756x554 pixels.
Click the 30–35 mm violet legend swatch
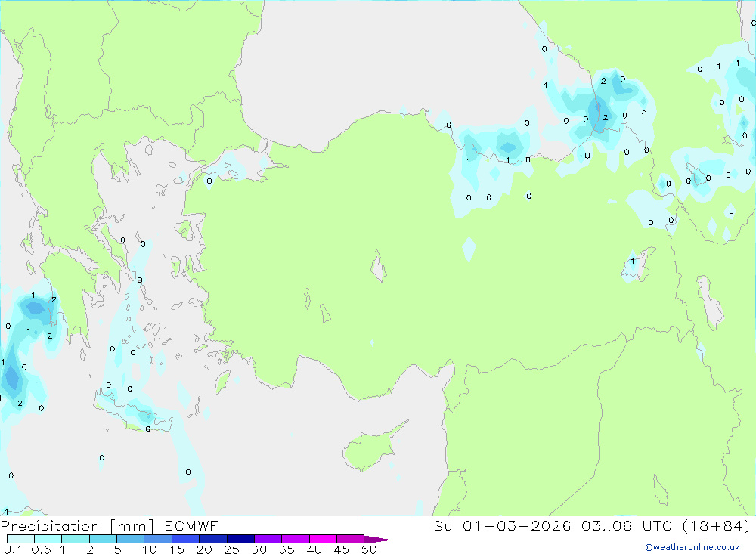[x=268, y=539]
